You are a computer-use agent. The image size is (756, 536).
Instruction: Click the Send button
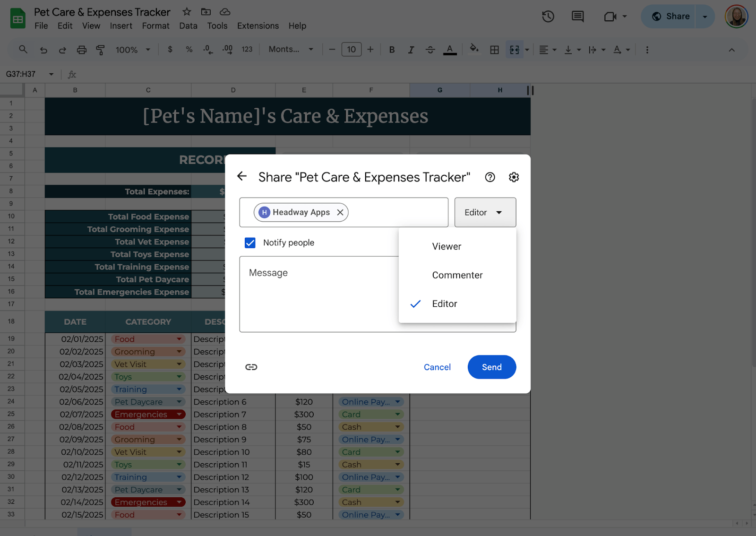tap(492, 367)
